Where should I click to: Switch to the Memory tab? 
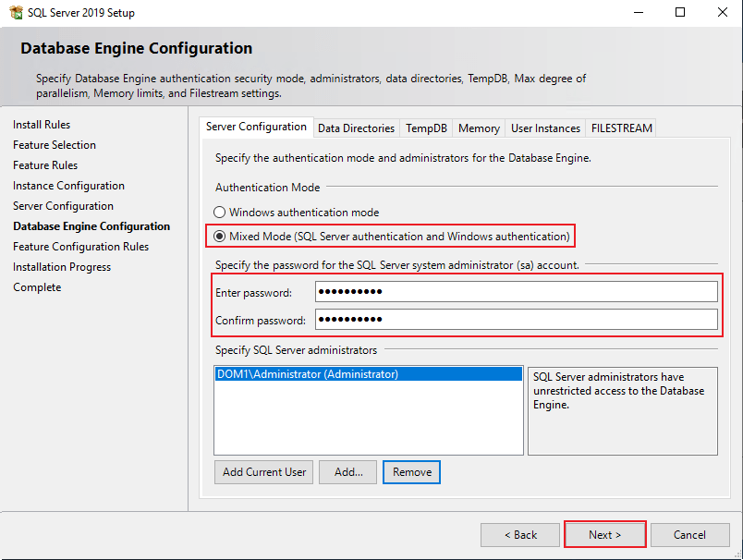tap(479, 128)
